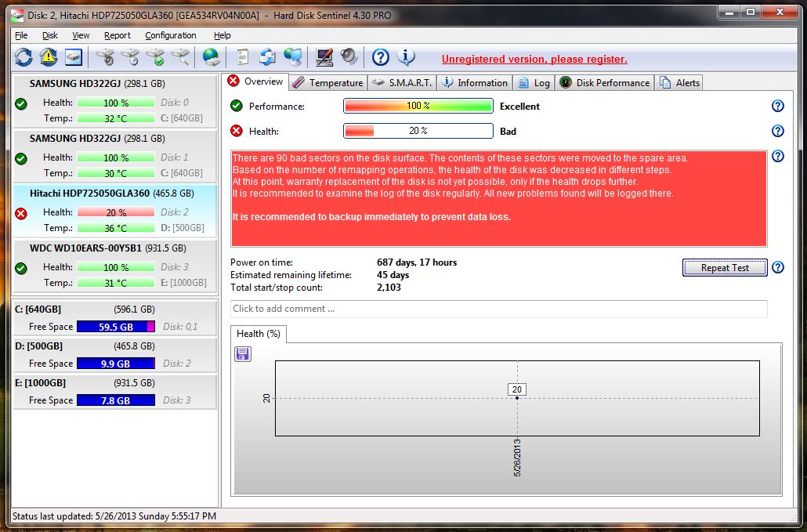Switch to the Information tab
Image resolution: width=807 pixels, height=532 pixels.
coord(475,83)
